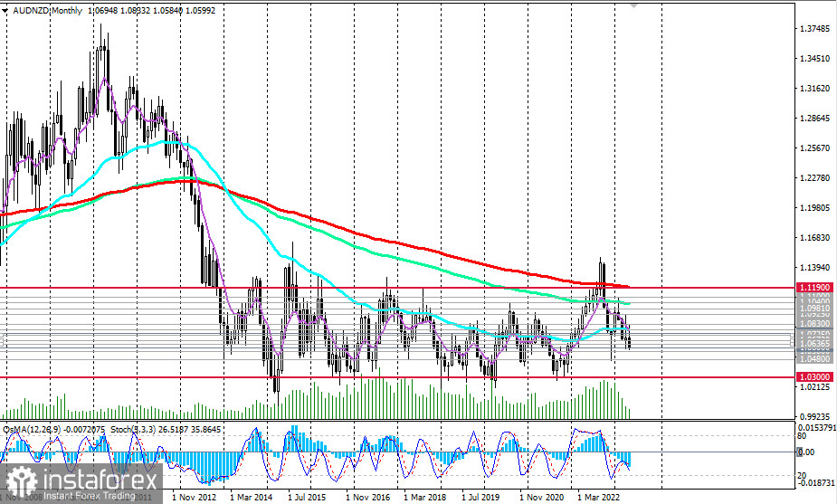Click the 1 Jul 2015 date marker
837x504 pixels.
pyautogui.click(x=307, y=497)
